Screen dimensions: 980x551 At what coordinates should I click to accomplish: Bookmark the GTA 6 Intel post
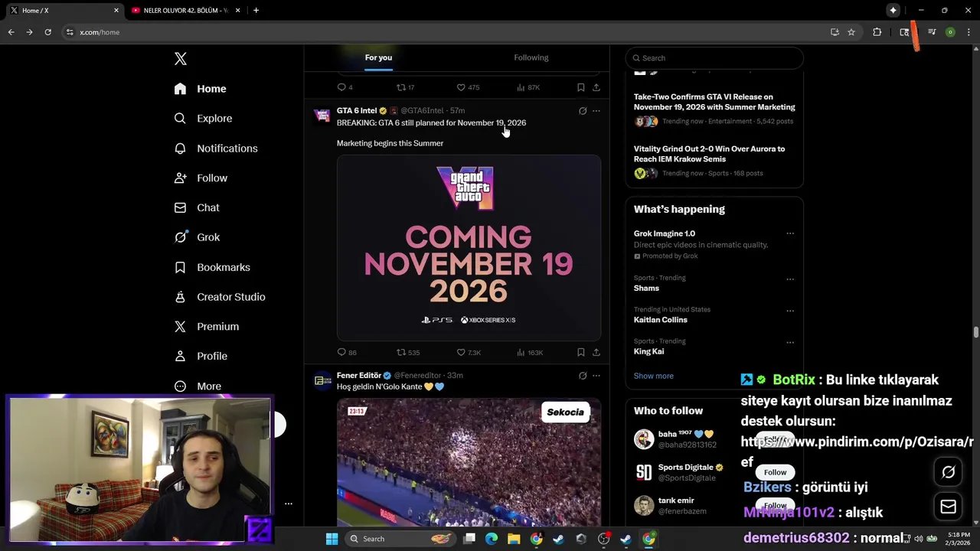pyautogui.click(x=581, y=353)
